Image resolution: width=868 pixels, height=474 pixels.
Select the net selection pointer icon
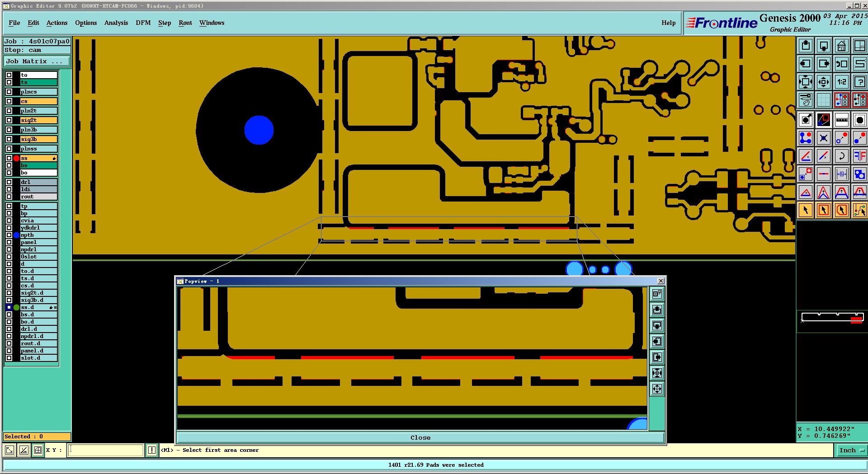point(859,210)
